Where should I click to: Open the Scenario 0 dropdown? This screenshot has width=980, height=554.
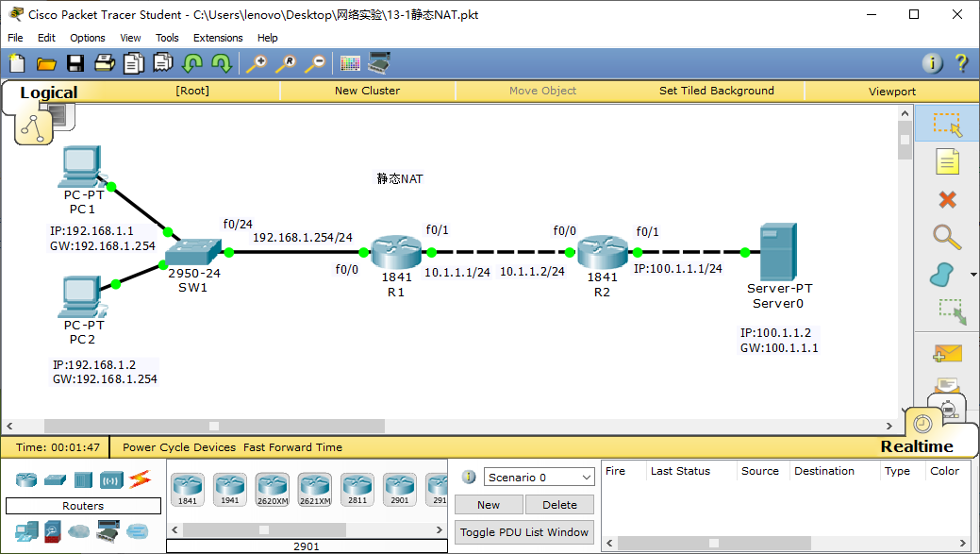click(539, 478)
